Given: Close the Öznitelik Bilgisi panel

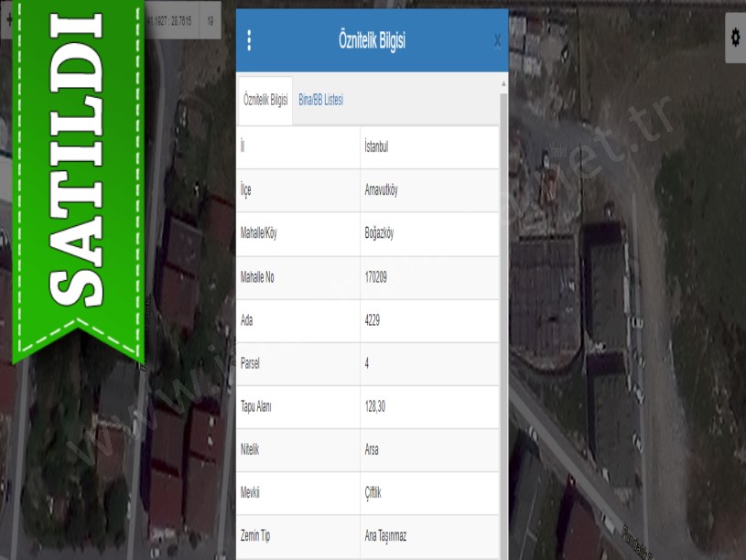Looking at the screenshot, I should point(497,40).
